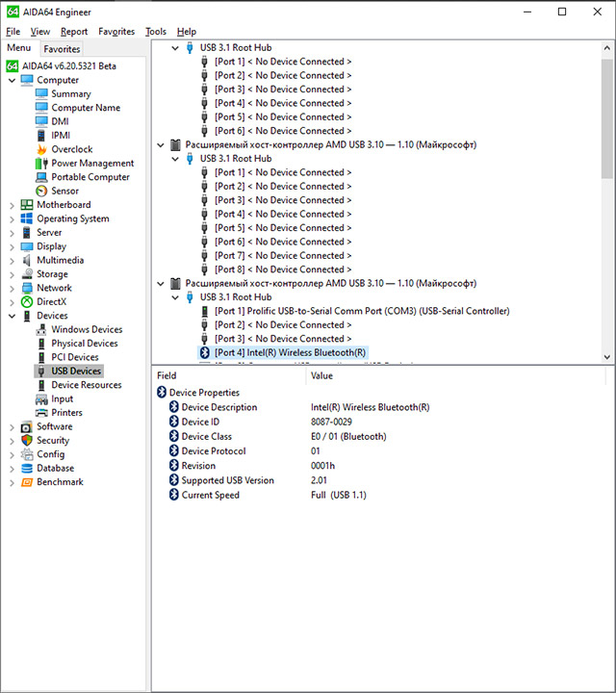The height and width of the screenshot is (693, 616).
Task: Open the Favorites menu in menu bar
Action: pyautogui.click(x=116, y=32)
